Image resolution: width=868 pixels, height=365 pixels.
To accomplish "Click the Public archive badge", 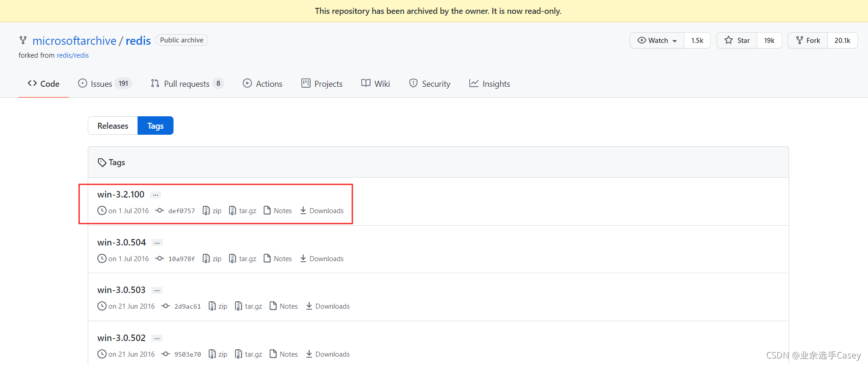I will click(x=182, y=40).
